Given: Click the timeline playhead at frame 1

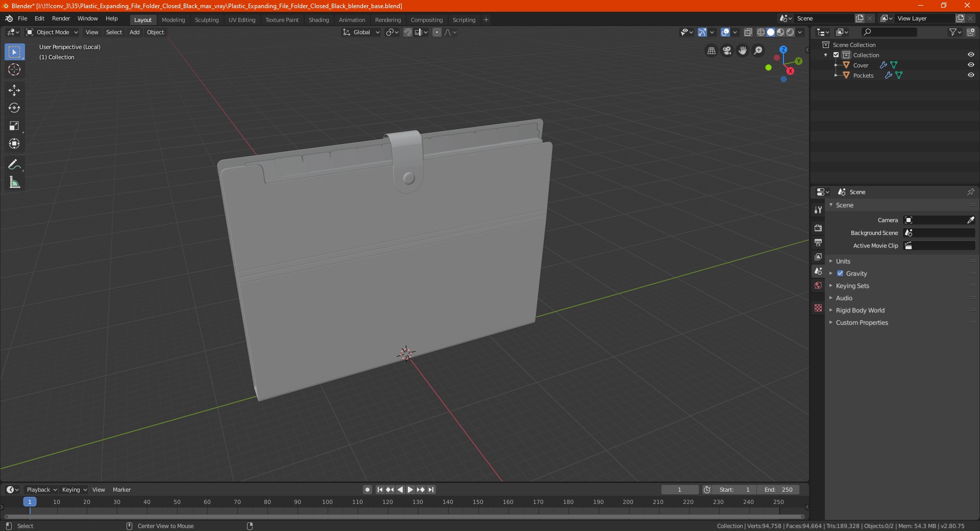Looking at the screenshot, I should point(30,502).
